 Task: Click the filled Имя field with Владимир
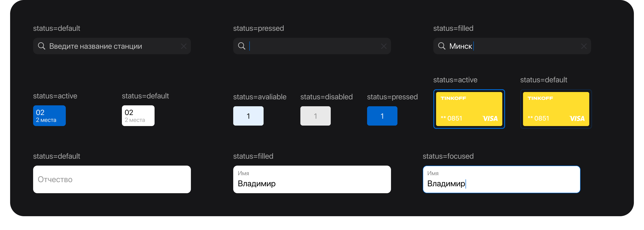(312, 179)
